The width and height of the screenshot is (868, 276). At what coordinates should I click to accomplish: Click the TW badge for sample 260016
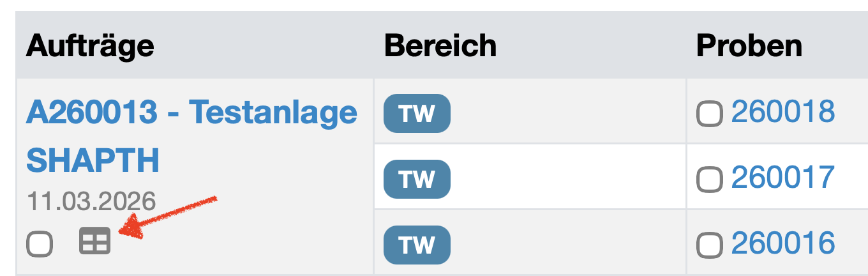417,244
